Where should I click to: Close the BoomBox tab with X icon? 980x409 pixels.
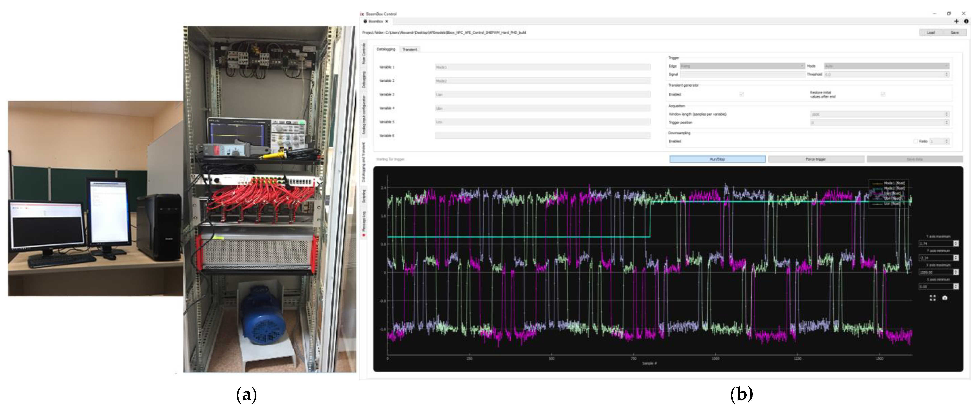387,21
